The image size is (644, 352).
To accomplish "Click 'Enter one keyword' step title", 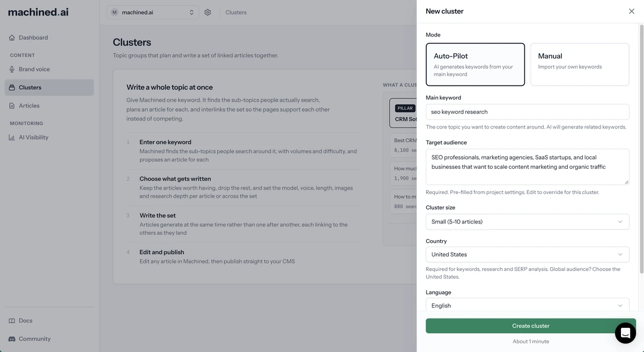I will click(165, 142).
